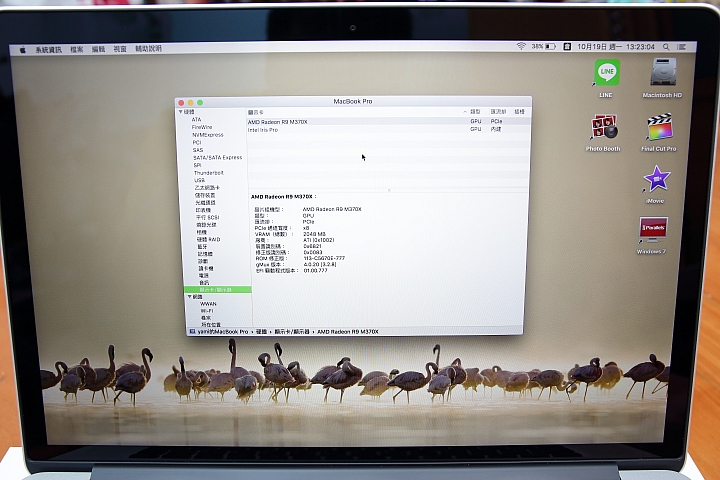
Task: Click the date and time in menu bar
Action: click(616, 47)
